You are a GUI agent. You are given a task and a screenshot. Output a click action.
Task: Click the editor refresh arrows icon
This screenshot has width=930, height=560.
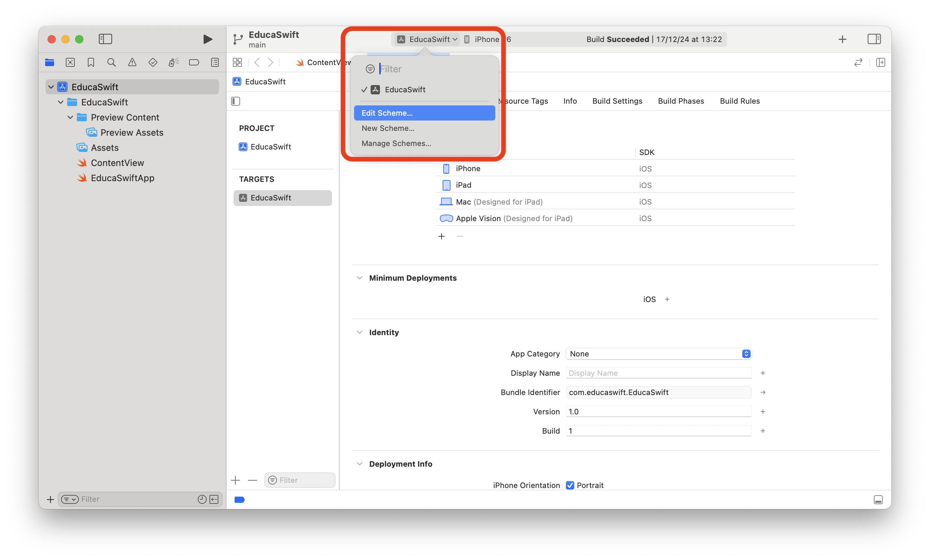(x=858, y=62)
